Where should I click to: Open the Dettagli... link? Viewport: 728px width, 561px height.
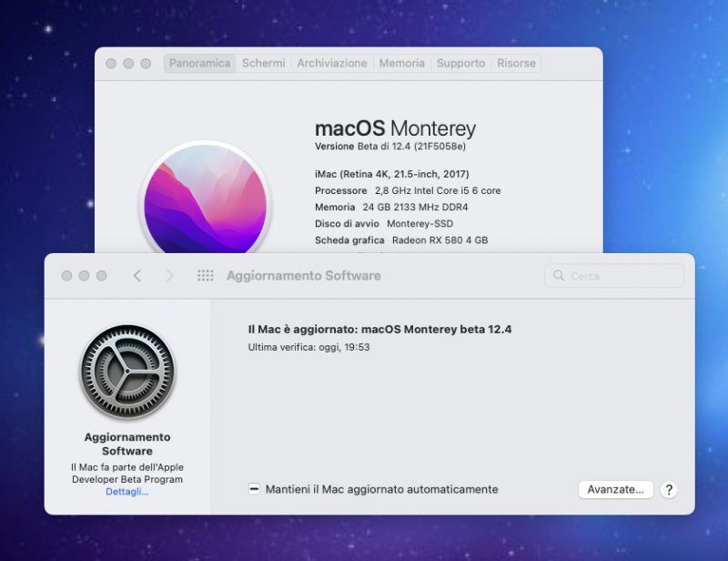(127, 492)
